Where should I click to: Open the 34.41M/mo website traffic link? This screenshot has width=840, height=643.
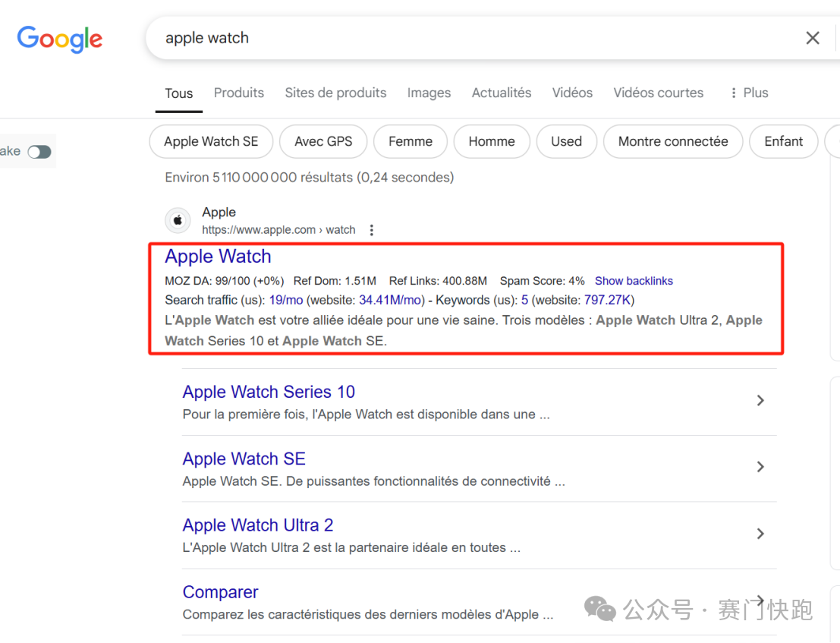[390, 300]
